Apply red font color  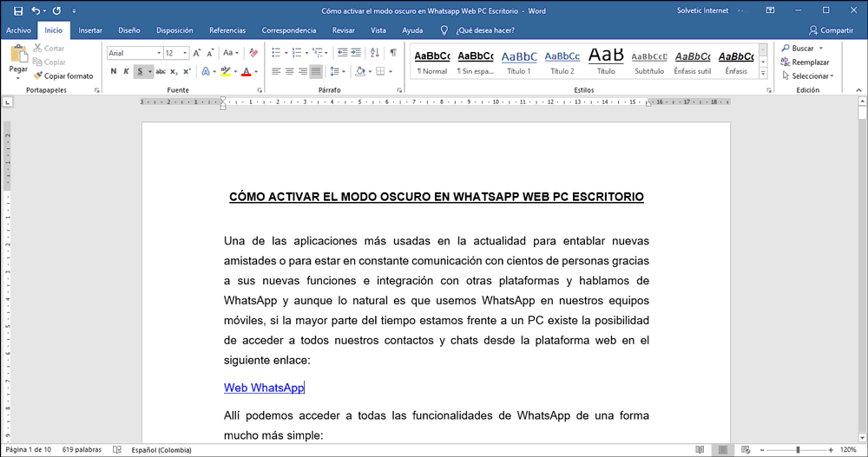point(247,71)
